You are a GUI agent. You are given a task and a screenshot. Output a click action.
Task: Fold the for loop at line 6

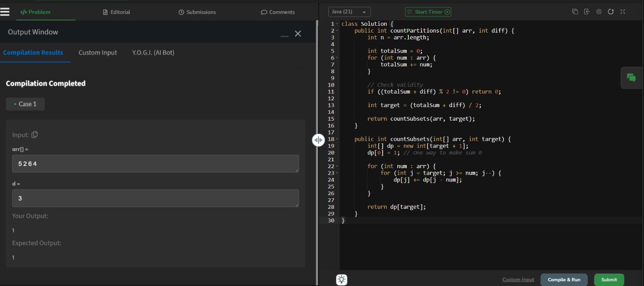[338, 58]
